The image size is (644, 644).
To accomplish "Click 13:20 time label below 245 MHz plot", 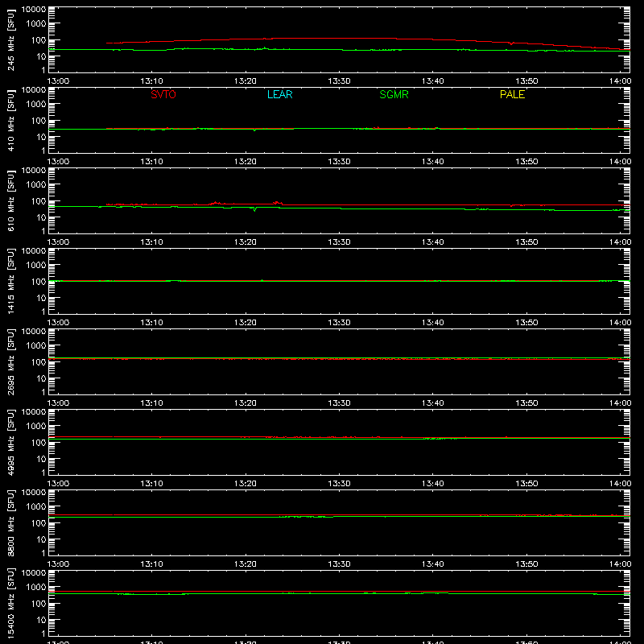I will [x=246, y=81].
